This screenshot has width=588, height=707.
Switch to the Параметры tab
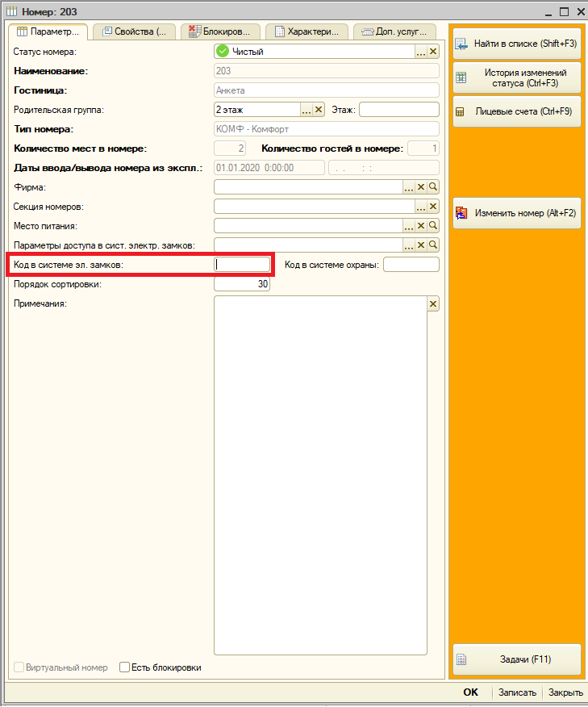(48, 31)
